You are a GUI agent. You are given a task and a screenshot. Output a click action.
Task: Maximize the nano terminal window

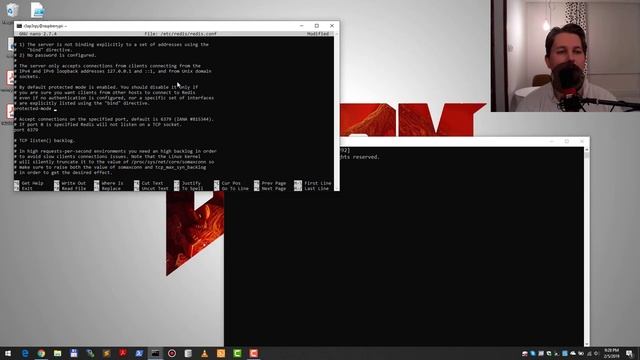click(317, 26)
